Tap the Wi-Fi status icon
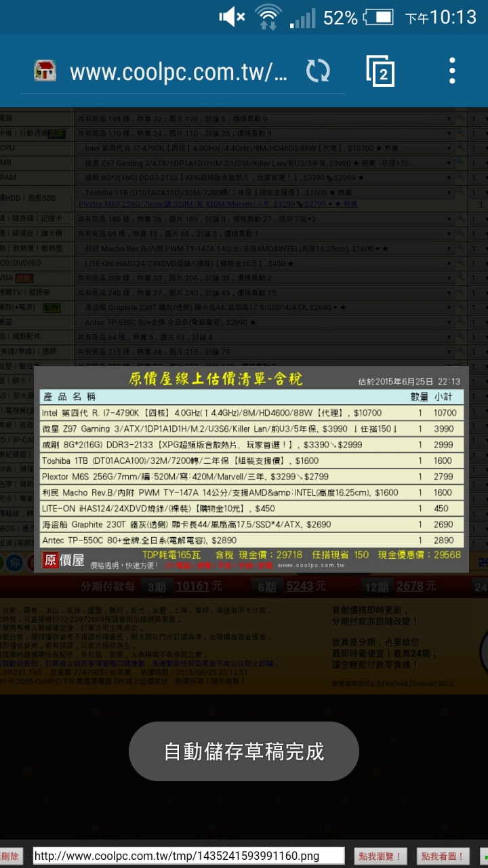Screen dimensions: 488x868 coord(268,17)
